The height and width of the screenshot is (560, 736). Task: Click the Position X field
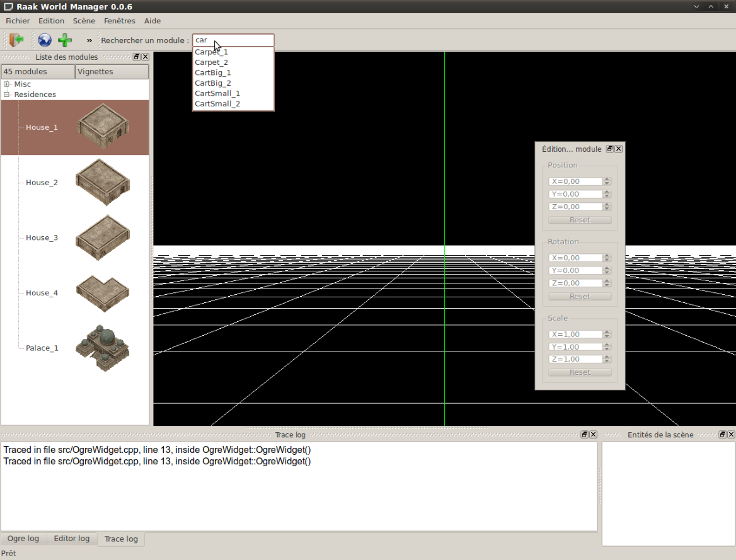pyautogui.click(x=575, y=181)
